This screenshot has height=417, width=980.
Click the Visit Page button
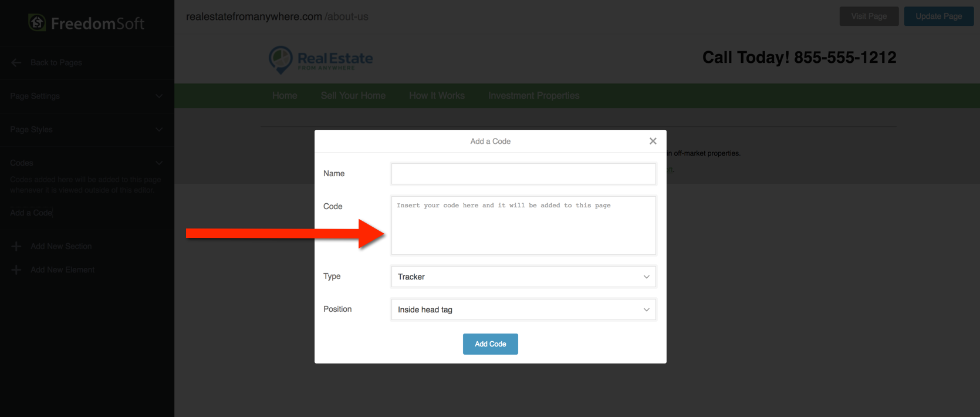click(869, 16)
